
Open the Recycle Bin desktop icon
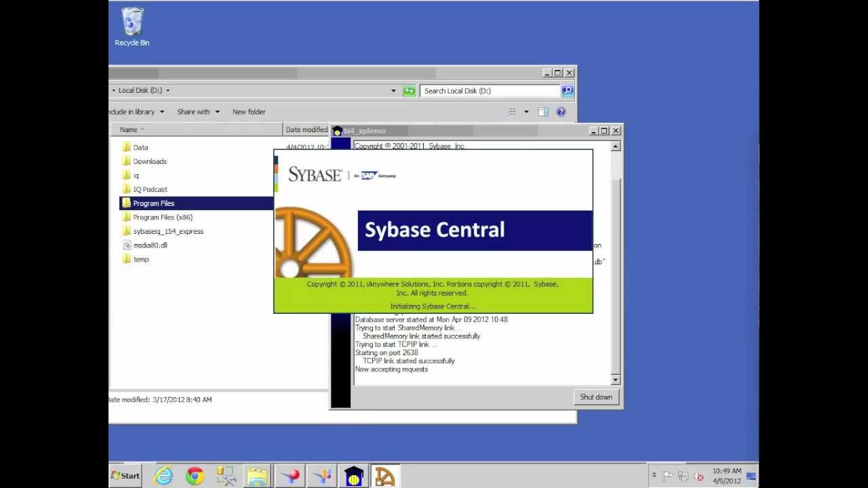coord(132,27)
